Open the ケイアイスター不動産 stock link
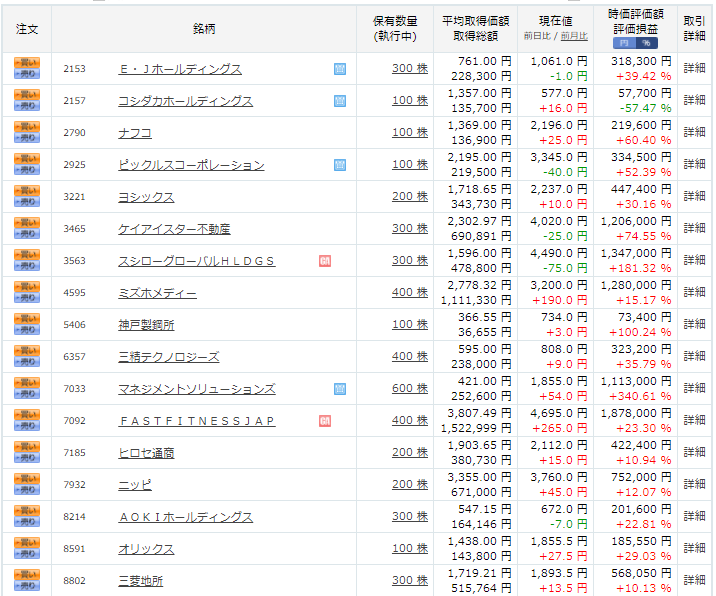The height and width of the screenshot is (596, 716). [x=174, y=229]
